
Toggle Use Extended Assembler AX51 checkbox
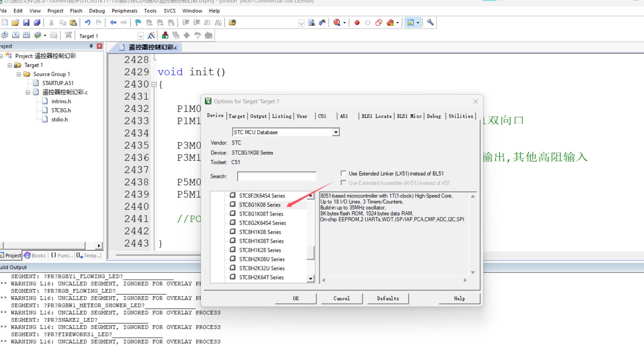click(344, 183)
